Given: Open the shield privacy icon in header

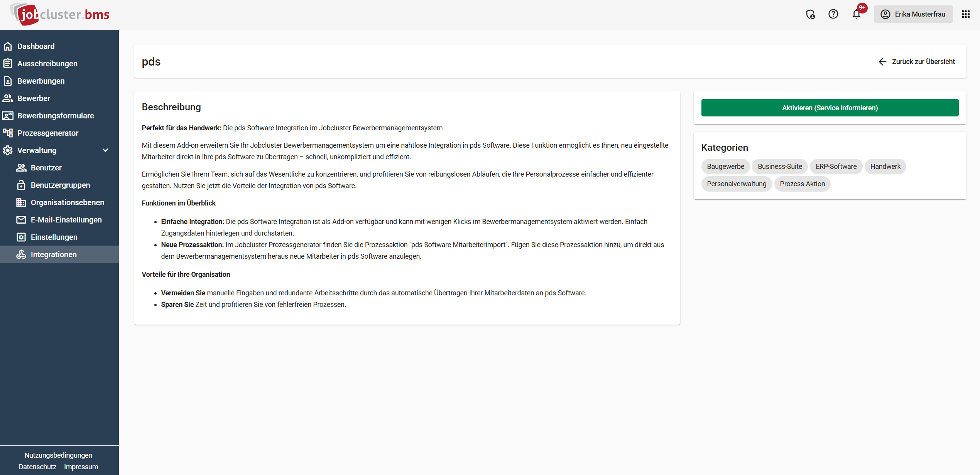Looking at the screenshot, I should (x=810, y=14).
